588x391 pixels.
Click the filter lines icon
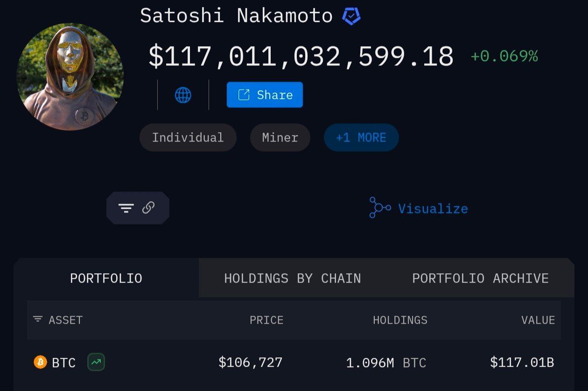click(x=126, y=208)
